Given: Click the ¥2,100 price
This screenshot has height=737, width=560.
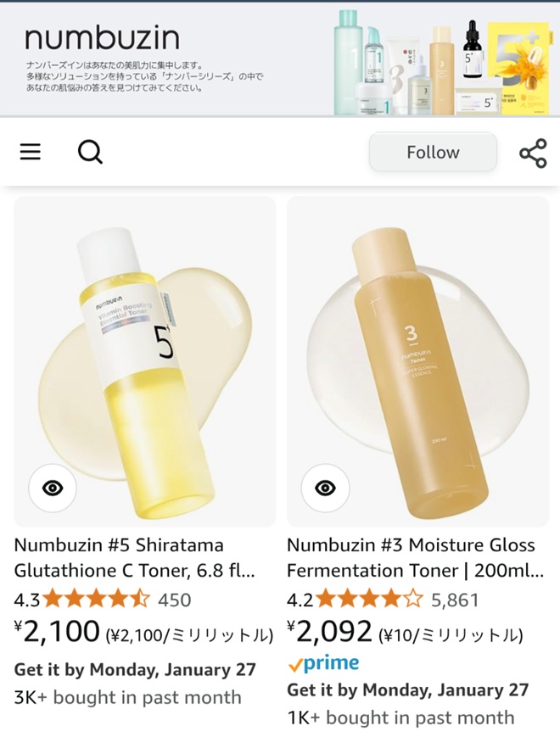Looking at the screenshot, I should point(58,632).
